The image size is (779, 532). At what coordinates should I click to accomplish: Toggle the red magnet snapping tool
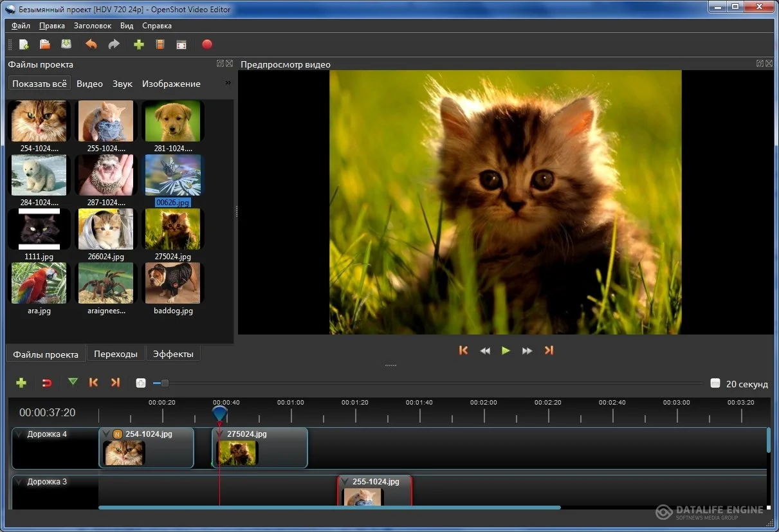(46, 383)
